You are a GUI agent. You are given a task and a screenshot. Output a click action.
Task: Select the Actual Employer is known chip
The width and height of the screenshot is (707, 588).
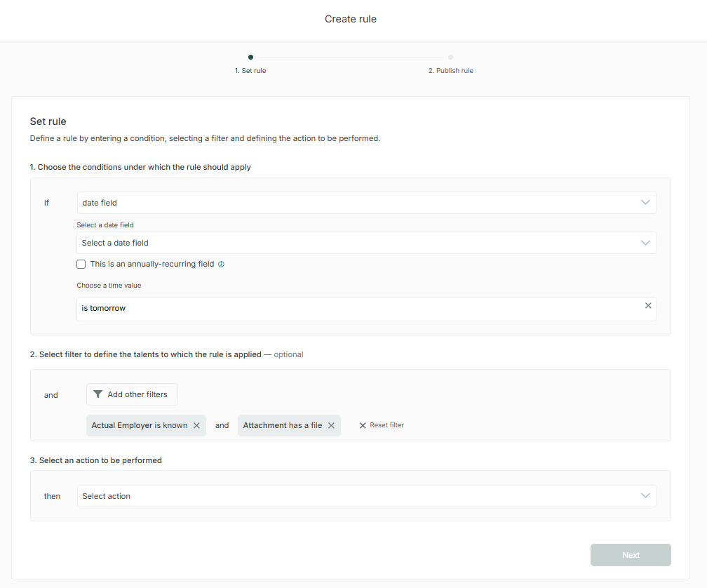[139, 425]
